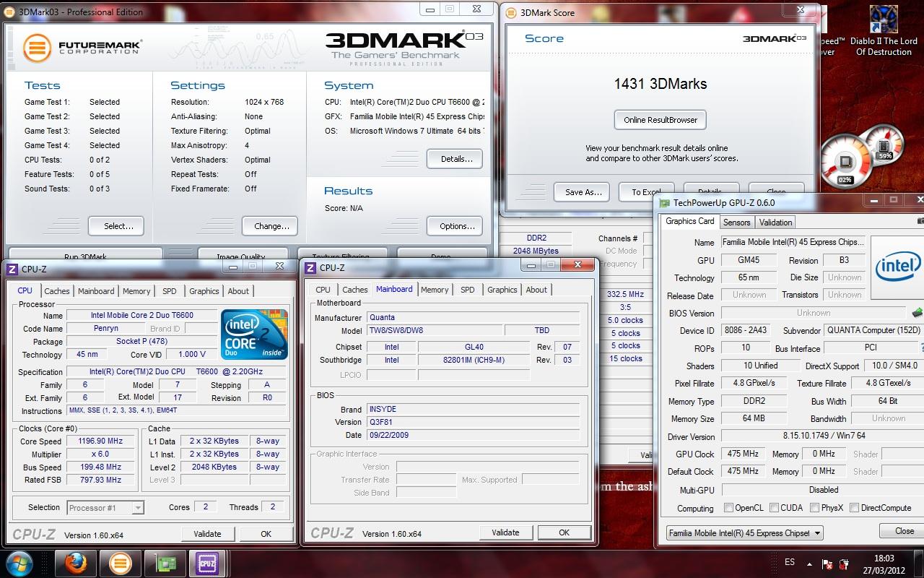Click Intel logo in GPU-Z window
This screenshot has width=924, height=578.
[x=897, y=267]
